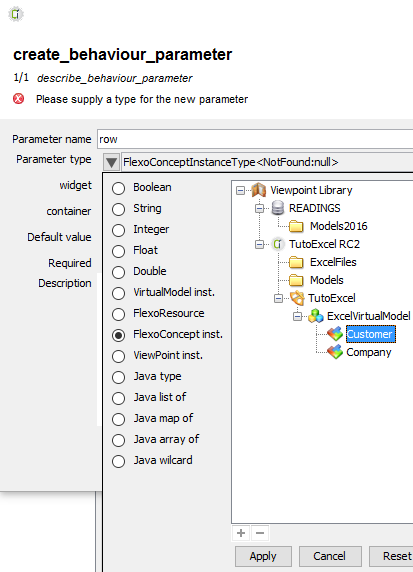Select the Models2016 folder icon
The image size is (413, 572).
point(296,226)
